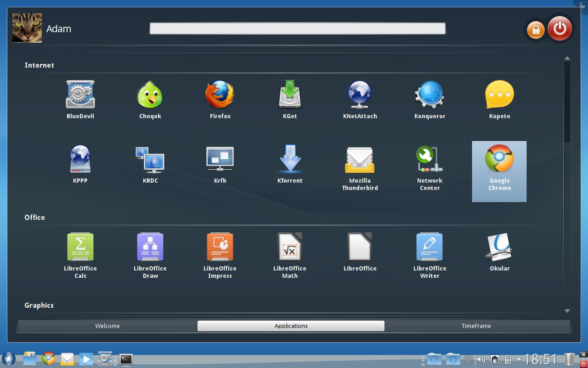Click the battery status tray icon
The width and height of the screenshot is (588, 368).
508,359
